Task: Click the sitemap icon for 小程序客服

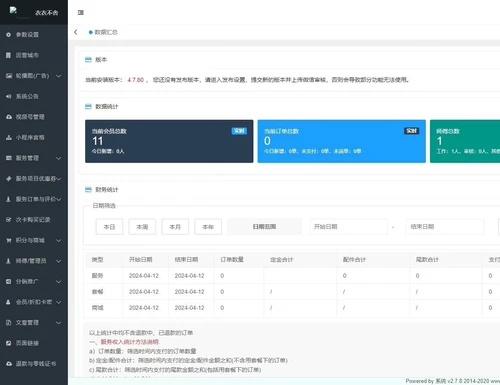Action: [9, 138]
